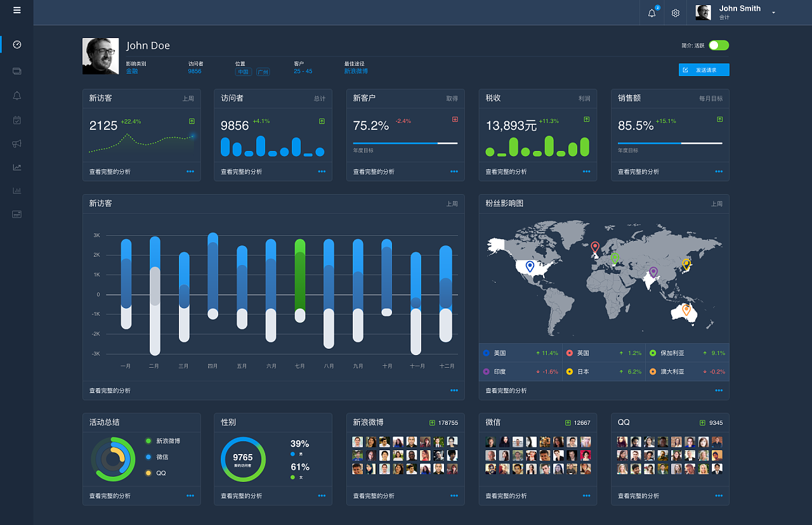Open the dashboard speedometer icon in sidebar
The image size is (812, 525).
click(x=16, y=44)
